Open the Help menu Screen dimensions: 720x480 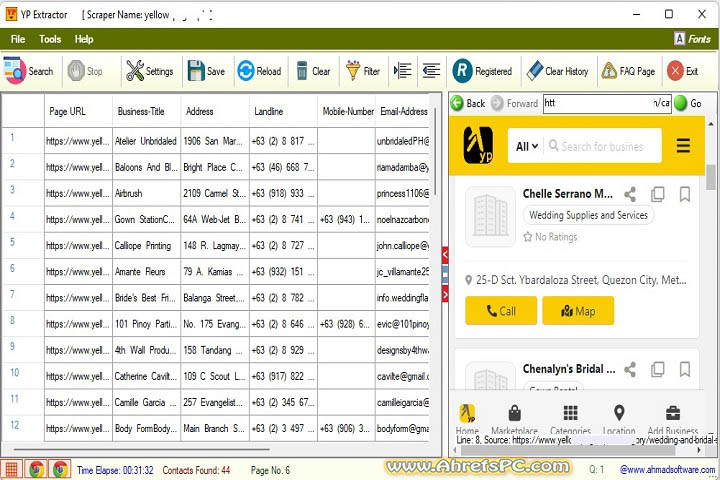pos(84,39)
